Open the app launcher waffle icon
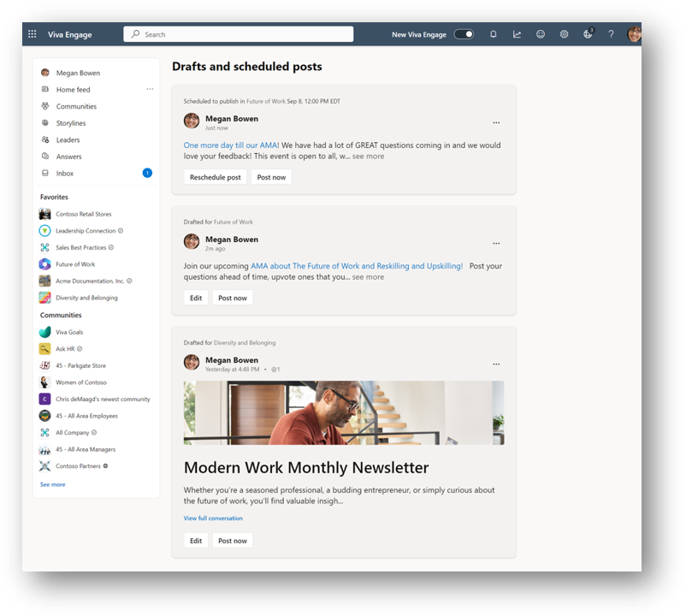This screenshot has width=686, height=616. pos(33,34)
